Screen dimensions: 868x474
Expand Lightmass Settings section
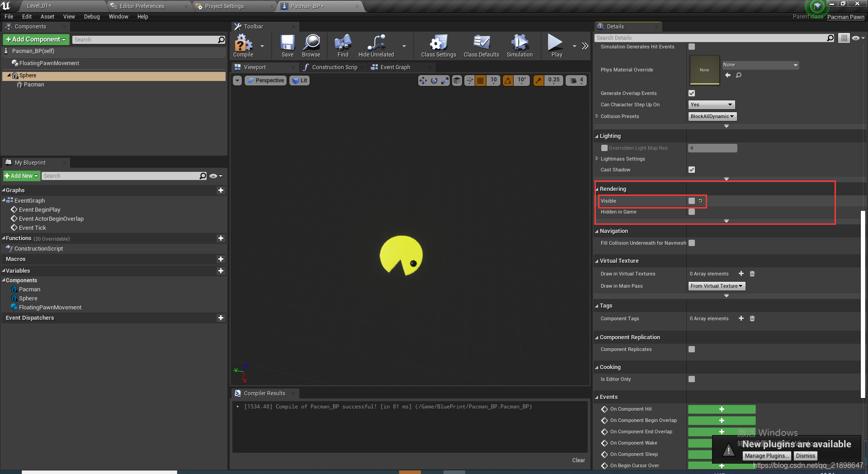click(597, 159)
